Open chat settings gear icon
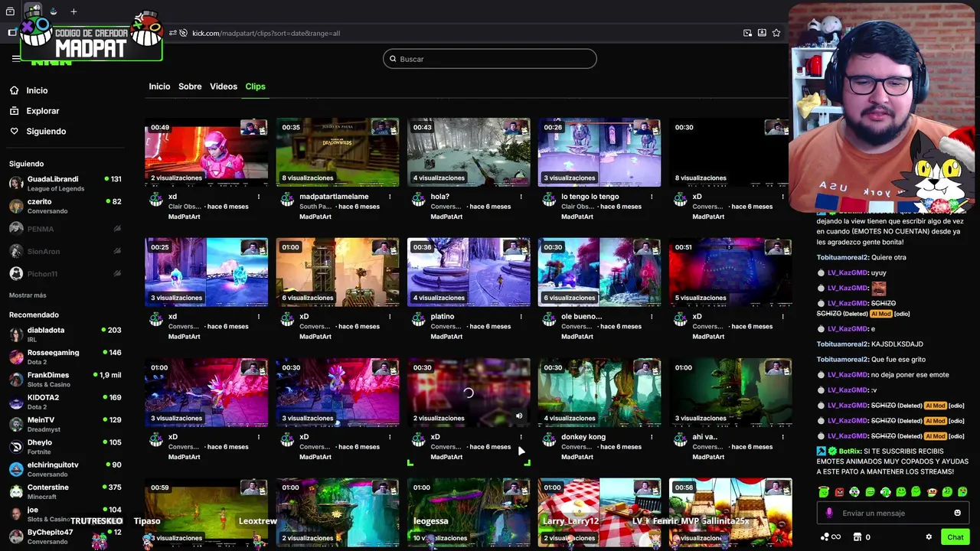Screen dimensions: 980x551 pos(929,537)
